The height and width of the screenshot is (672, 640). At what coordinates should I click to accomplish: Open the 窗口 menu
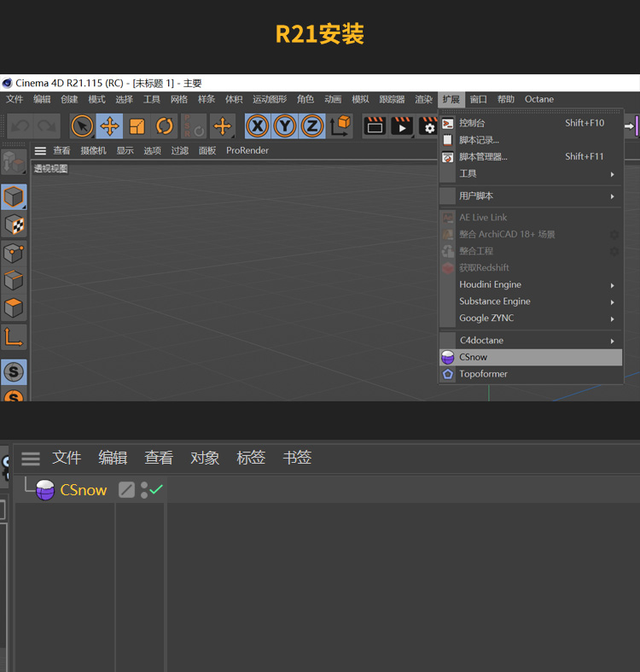click(479, 99)
